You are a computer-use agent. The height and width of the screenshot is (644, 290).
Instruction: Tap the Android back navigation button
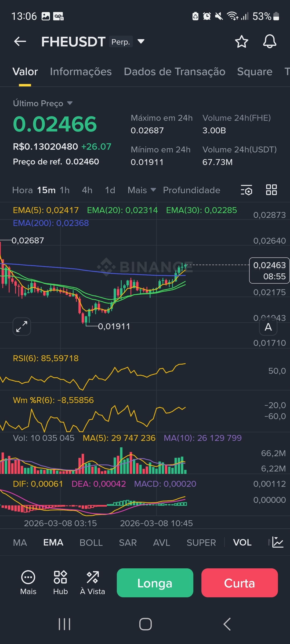pyautogui.click(x=227, y=624)
